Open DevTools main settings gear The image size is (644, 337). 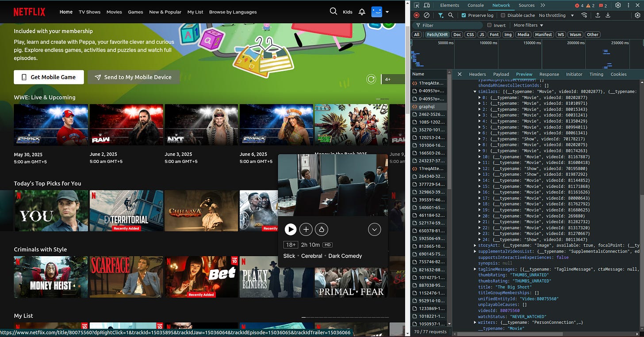[618, 5]
